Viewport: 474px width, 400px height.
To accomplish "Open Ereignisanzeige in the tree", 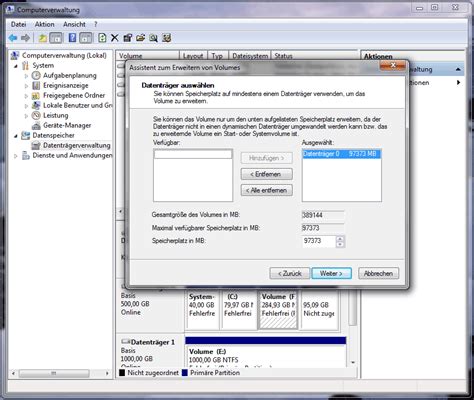I will pyautogui.click(x=66, y=85).
